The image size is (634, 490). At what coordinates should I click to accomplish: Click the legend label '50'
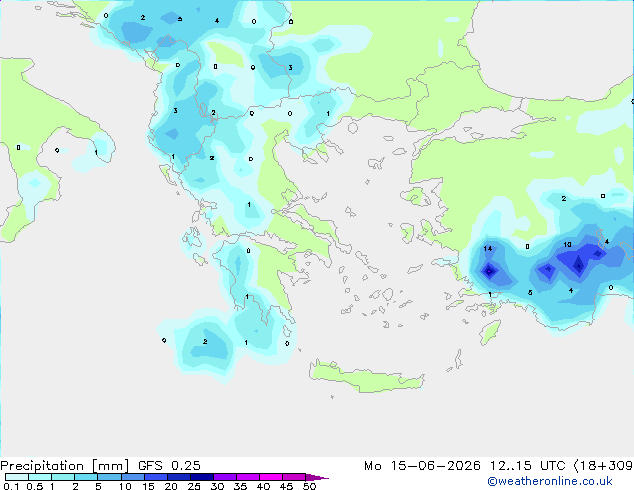[310, 486]
